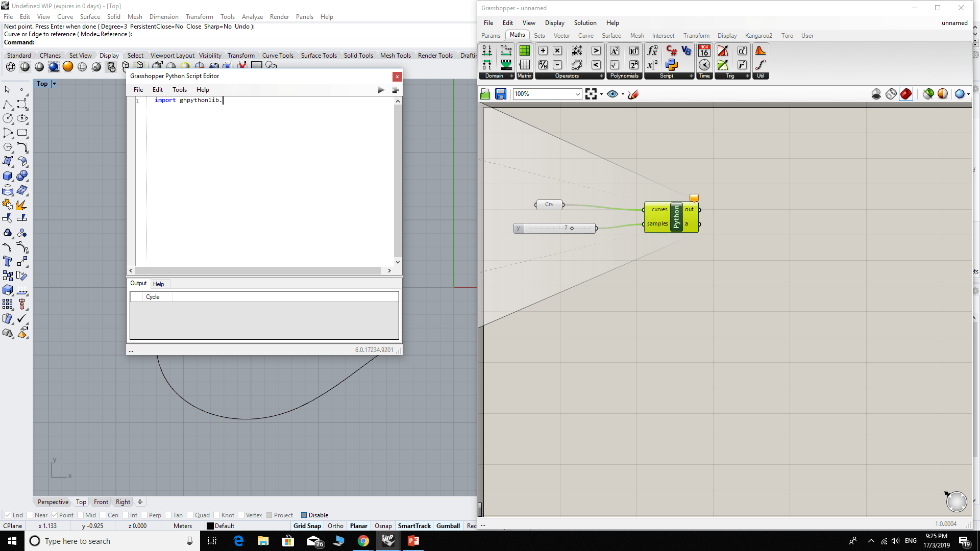Click the black Default layer color swatch
This screenshot has height=551, width=980.
click(x=210, y=526)
